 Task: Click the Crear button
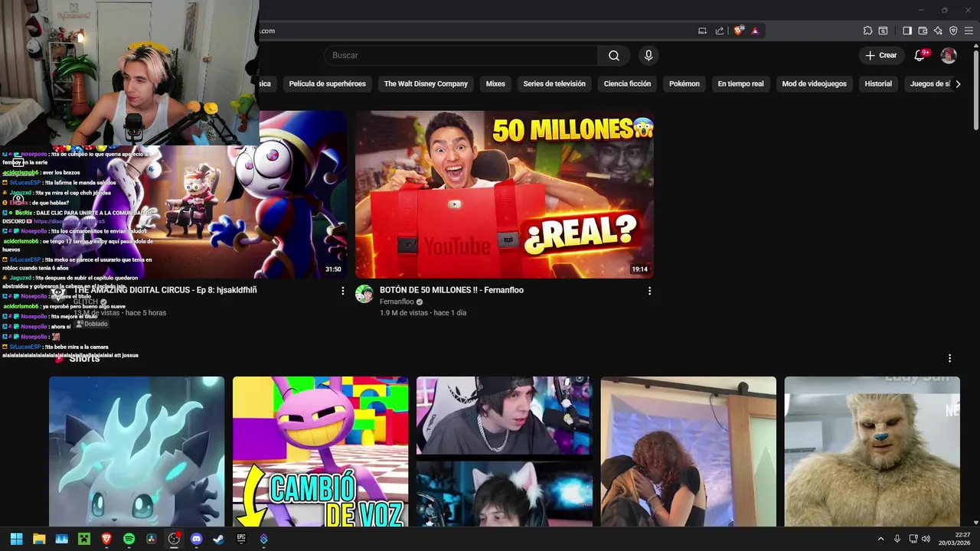[881, 55]
